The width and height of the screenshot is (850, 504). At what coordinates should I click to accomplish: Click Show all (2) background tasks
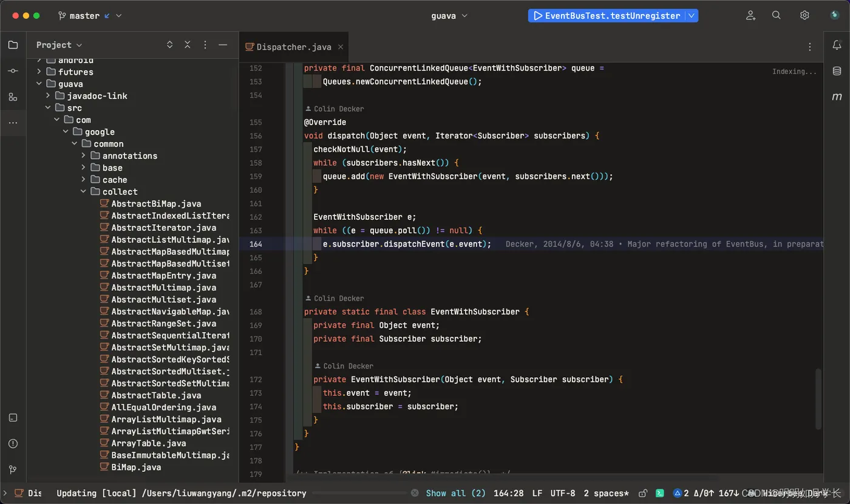click(x=455, y=493)
